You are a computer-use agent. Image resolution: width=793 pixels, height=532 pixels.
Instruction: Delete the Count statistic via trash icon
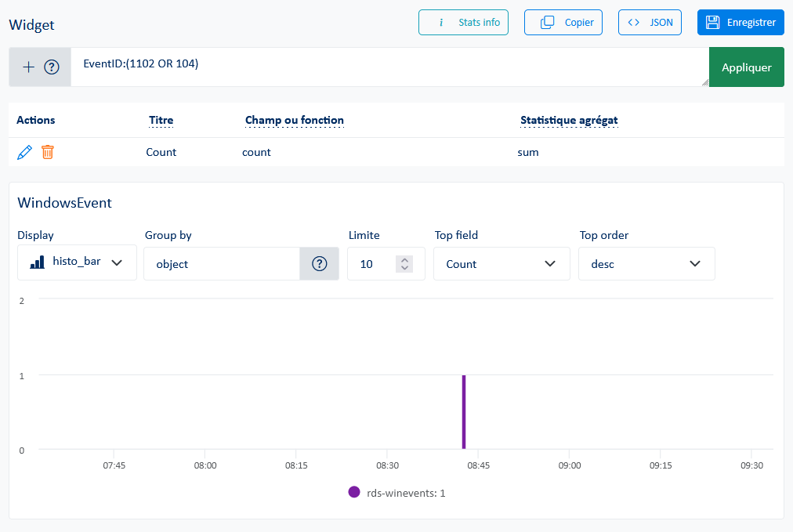47,152
